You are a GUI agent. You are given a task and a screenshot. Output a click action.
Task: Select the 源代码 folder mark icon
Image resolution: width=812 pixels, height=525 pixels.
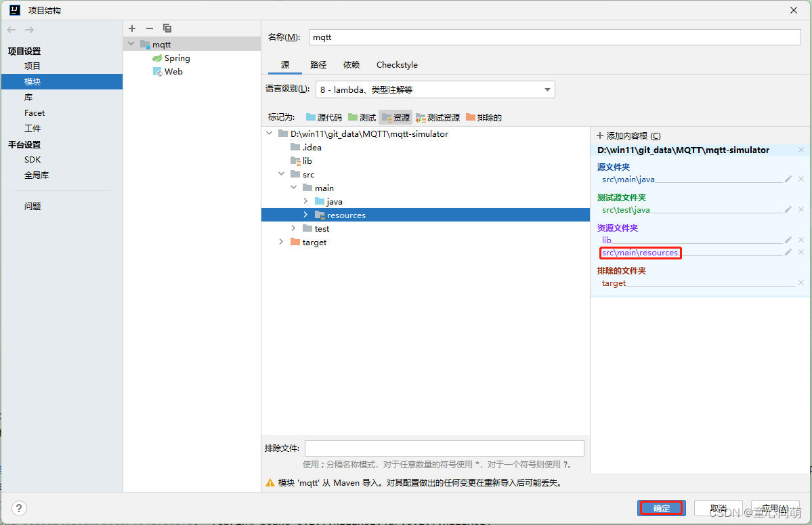pyautogui.click(x=325, y=117)
